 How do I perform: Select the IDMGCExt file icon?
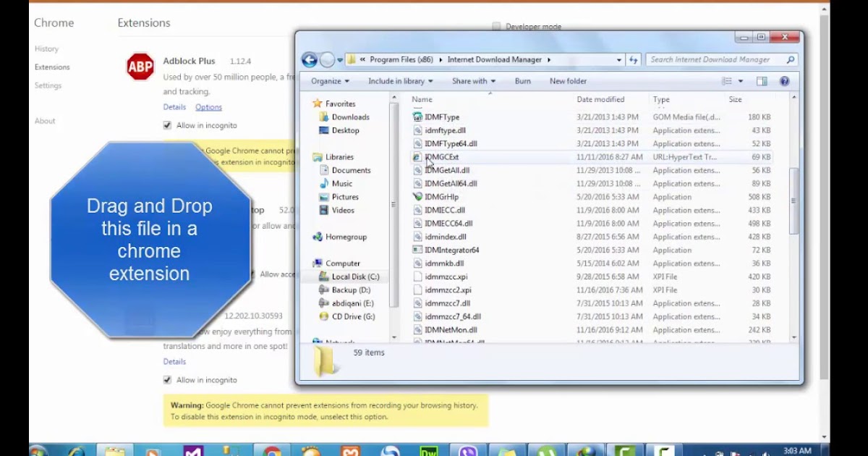[417, 157]
